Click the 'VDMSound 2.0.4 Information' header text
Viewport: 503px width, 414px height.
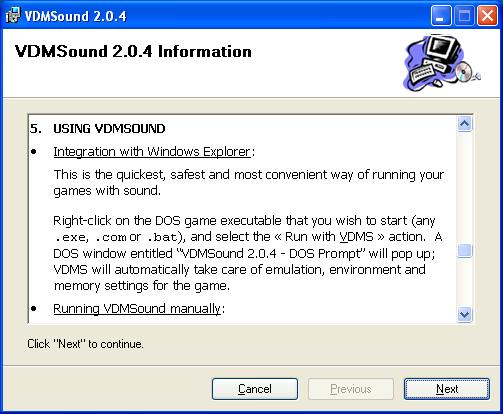[x=133, y=51]
